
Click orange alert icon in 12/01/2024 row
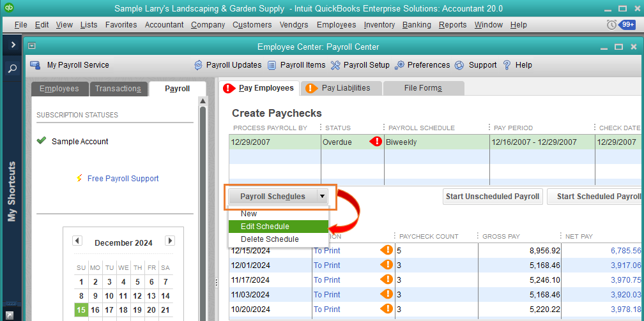387,265
